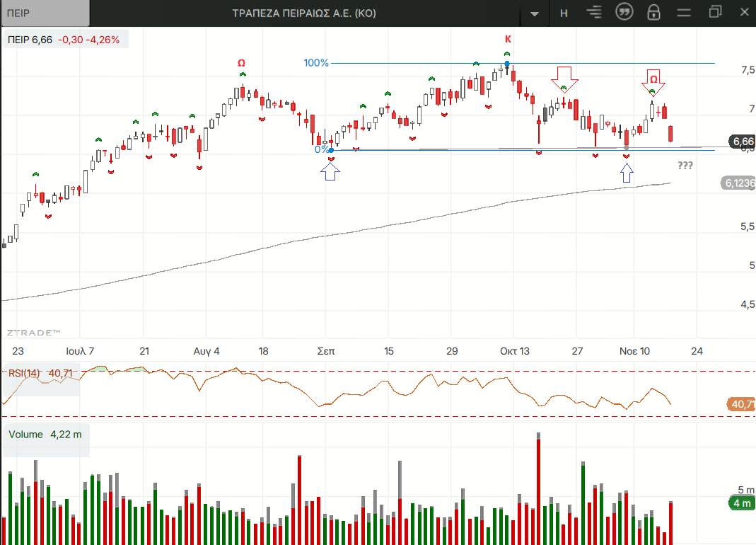Click the blue up arrow below Σεπ low
The width and height of the screenshot is (756, 545).
[331, 171]
